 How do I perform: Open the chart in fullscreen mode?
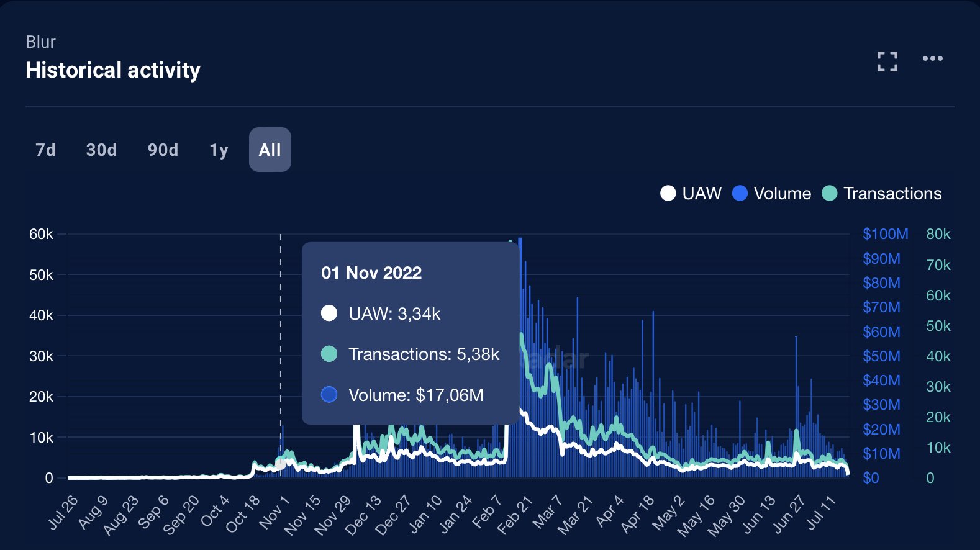[x=887, y=61]
